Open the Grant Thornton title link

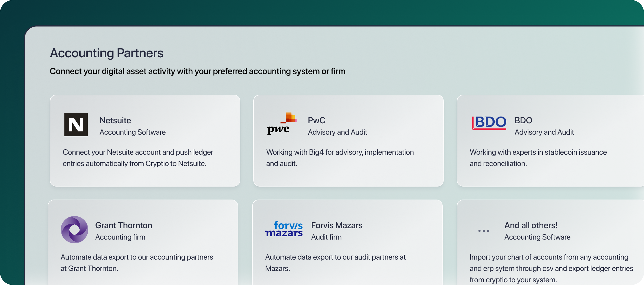point(124,225)
